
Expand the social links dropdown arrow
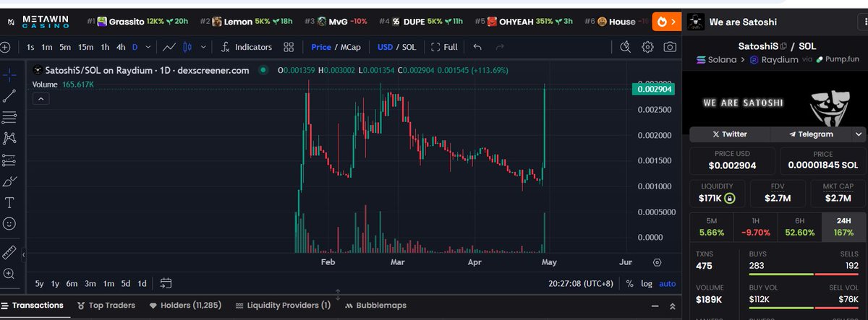click(859, 134)
